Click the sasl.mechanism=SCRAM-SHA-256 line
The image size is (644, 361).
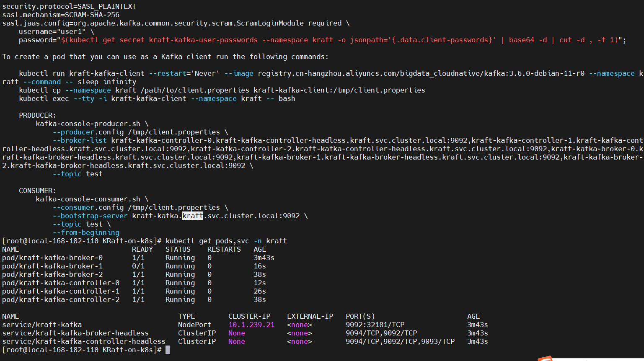click(x=61, y=15)
